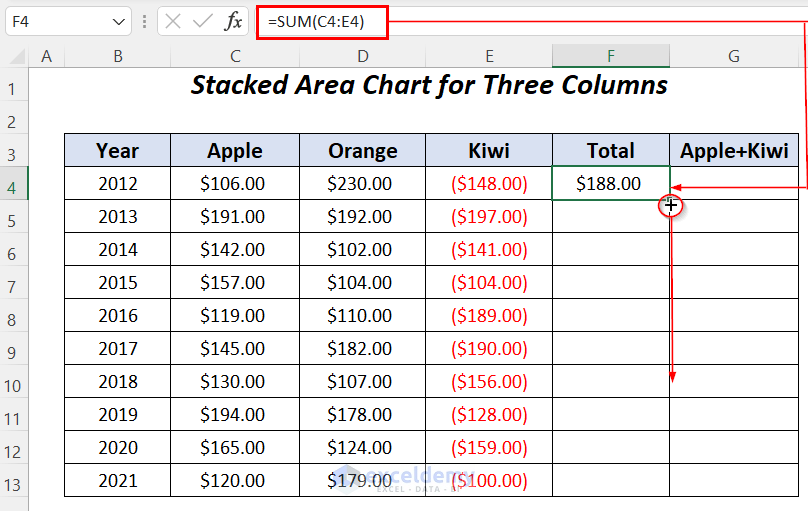Viewport: 808px width, 511px height.
Task: Open the Name Box dropdown arrow
Action: click(x=119, y=21)
